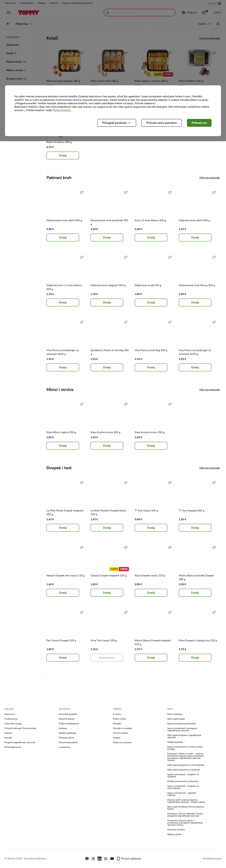Toggle favorite on Klara Mlinci s jajima
Screen dimensions: 226x868
click(82, 404)
